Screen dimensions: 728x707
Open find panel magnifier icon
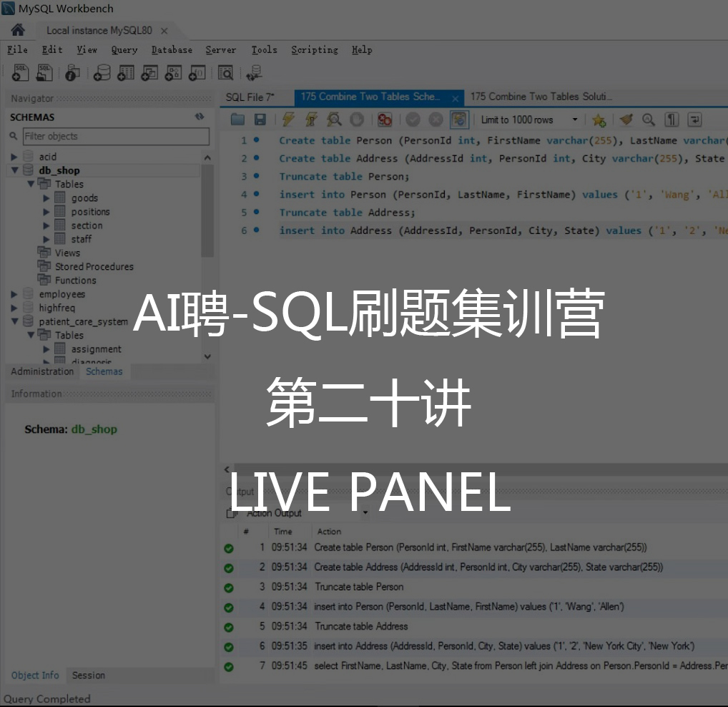(x=649, y=120)
